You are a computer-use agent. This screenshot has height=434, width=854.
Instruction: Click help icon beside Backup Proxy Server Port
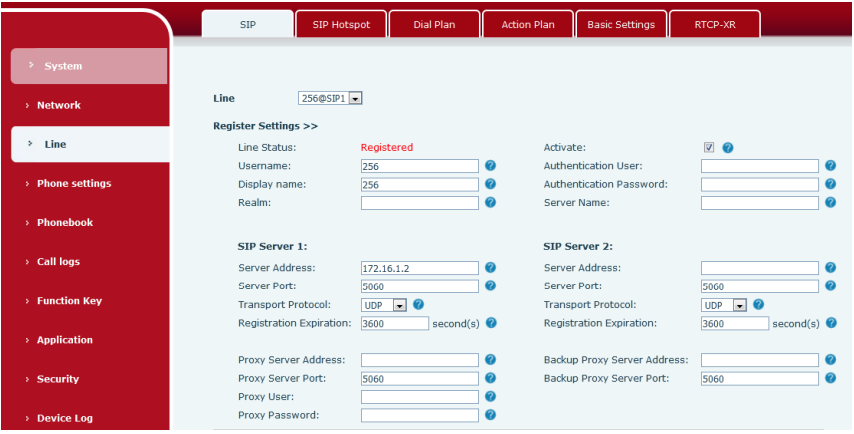830,379
